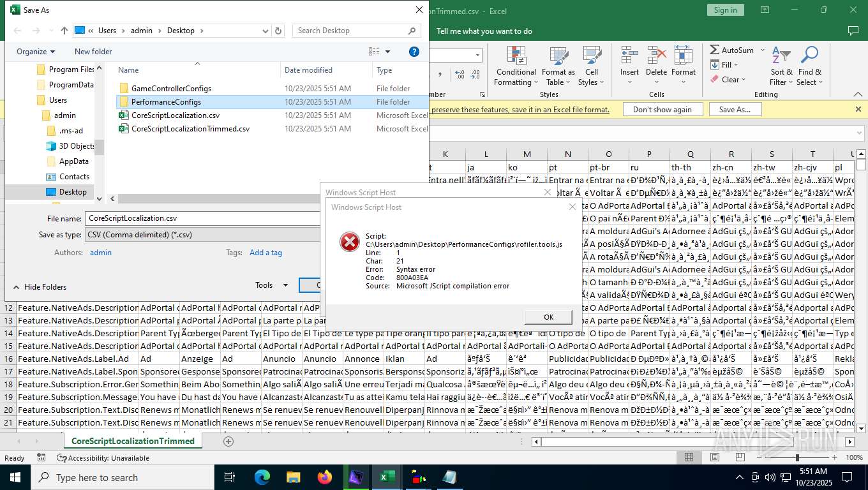Viewport: 868px width, 490px height.
Task: Click Save As... in the yellow message bar
Action: (735, 110)
